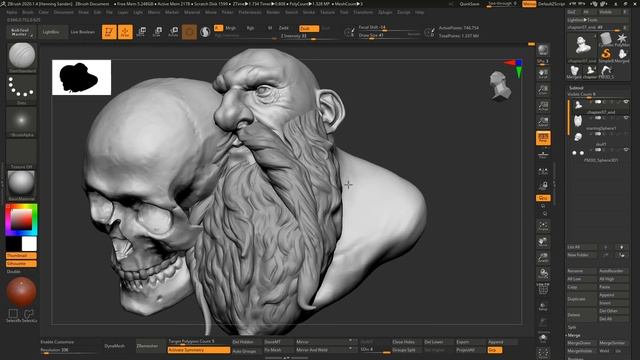Toggle the Floor grid button
The height and width of the screenshot is (360, 640).
tap(543, 154)
